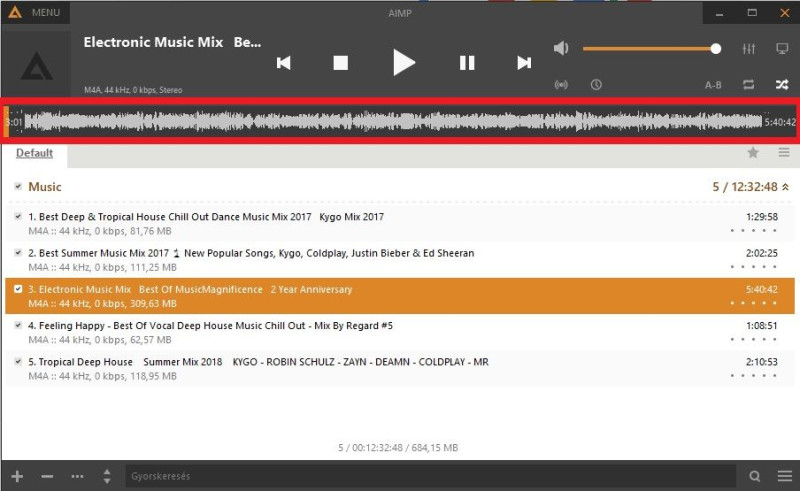The height and width of the screenshot is (491, 800).
Task: Click the bookmarks star icon
Action: tap(753, 152)
